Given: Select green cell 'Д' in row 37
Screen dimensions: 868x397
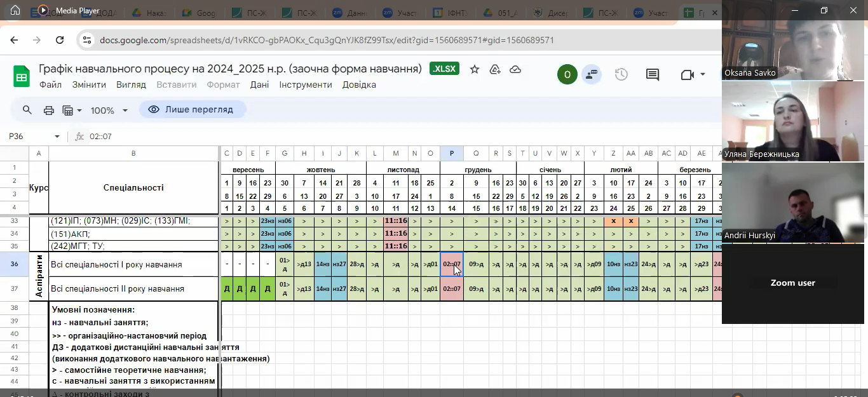Looking at the screenshot, I should [227, 289].
